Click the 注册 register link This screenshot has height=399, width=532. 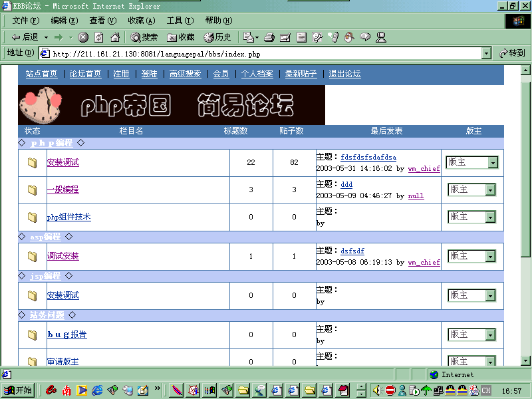click(121, 74)
